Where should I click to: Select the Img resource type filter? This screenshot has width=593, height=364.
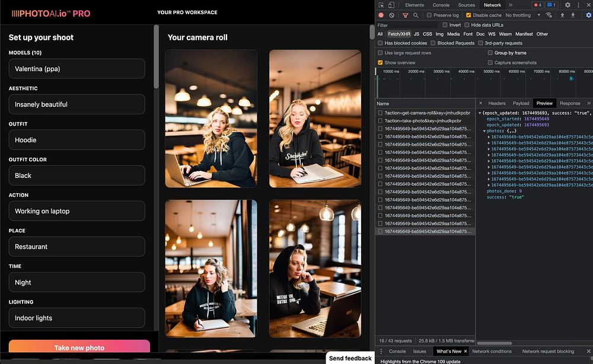tap(439, 34)
